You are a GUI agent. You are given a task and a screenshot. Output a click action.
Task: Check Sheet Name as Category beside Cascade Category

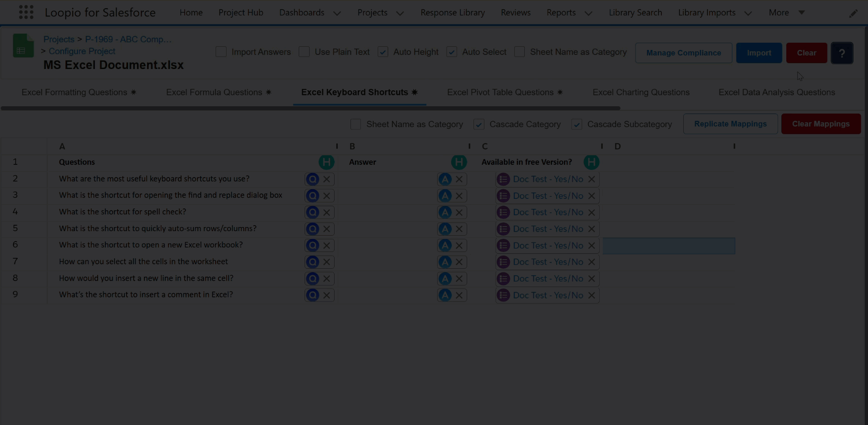coord(356,124)
